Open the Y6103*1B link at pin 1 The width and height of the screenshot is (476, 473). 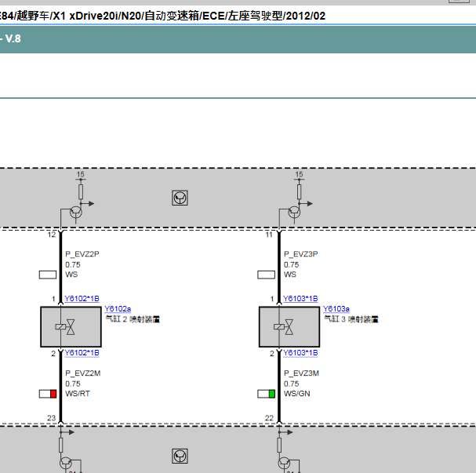pyautogui.click(x=300, y=299)
